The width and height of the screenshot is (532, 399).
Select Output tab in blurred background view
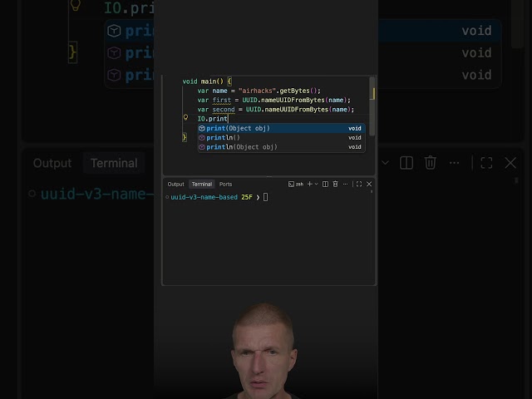pyautogui.click(x=52, y=163)
